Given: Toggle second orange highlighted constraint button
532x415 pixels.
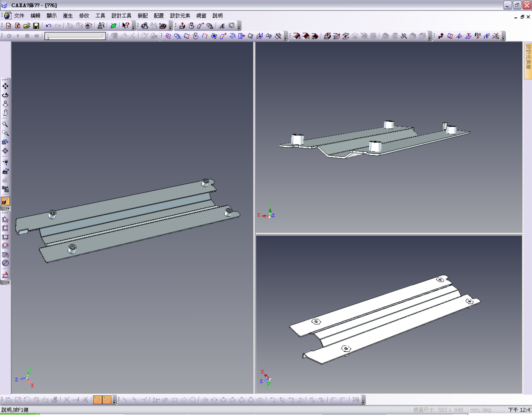Looking at the screenshot, I should click(107, 400).
